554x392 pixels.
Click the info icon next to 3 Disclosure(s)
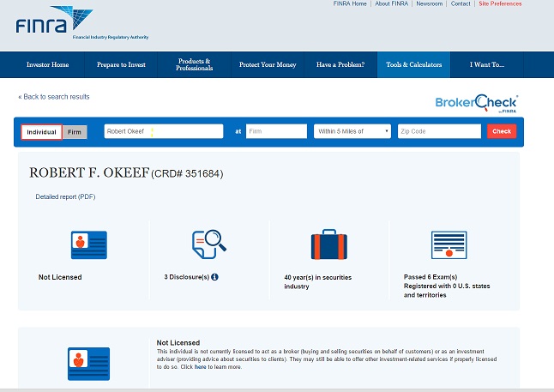tap(214, 277)
